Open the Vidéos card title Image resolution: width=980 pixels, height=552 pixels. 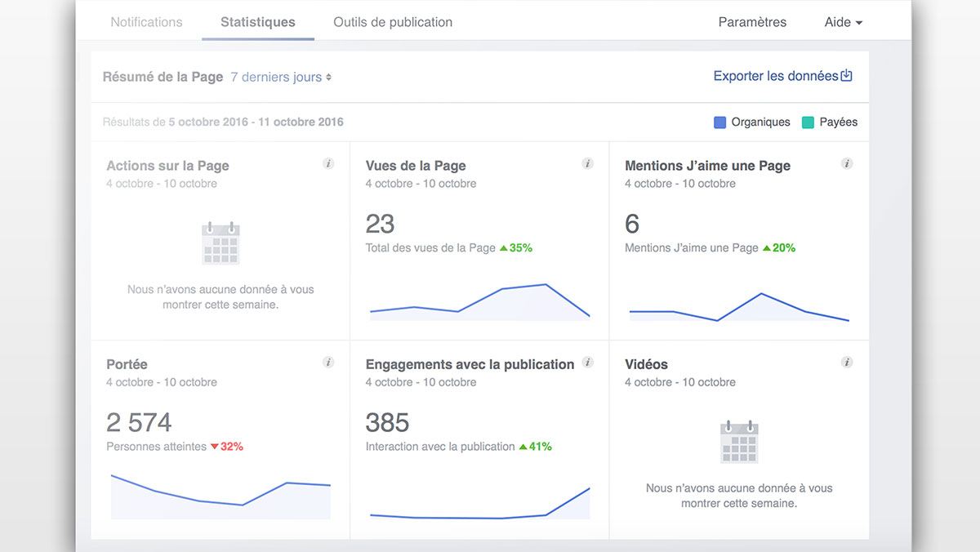pos(646,364)
